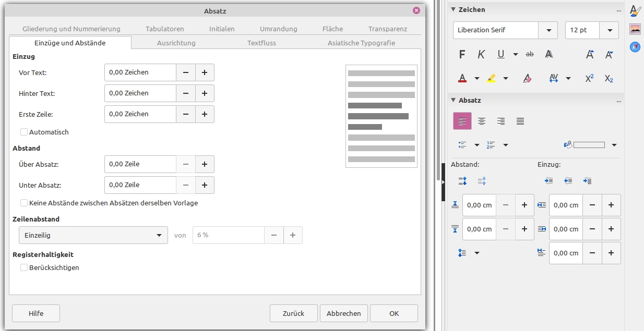Collapse the Absatz sidebar section
Image resolution: width=644 pixels, height=331 pixels.
pyautogui.click(x=454, y=100)
